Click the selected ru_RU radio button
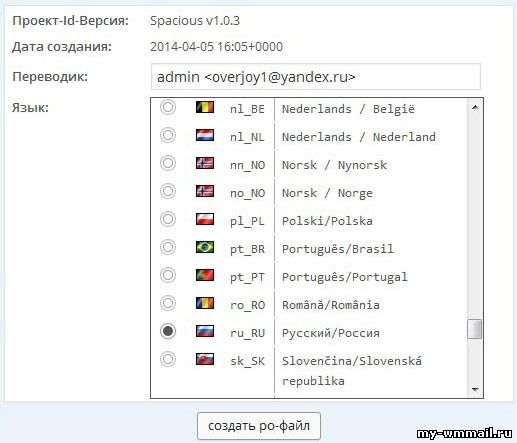The width and height of the screenshot is (517, 443). coord(168,331)
